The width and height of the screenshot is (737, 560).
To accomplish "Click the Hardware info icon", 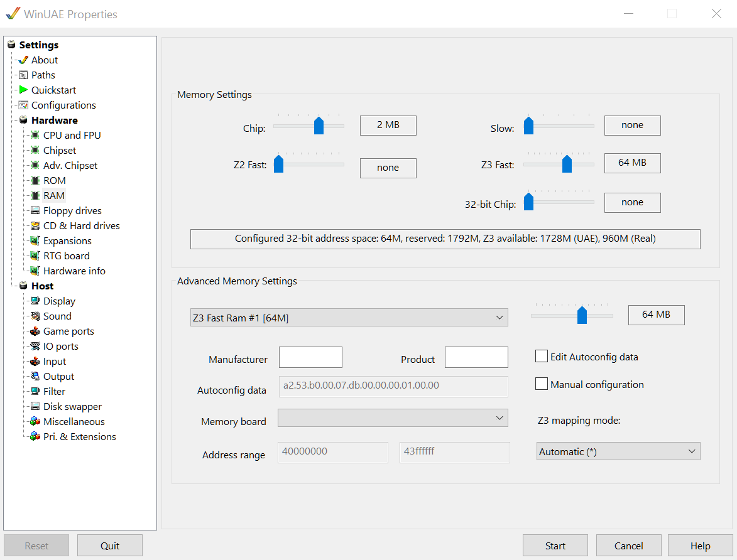I will click(x=35, y=271).
